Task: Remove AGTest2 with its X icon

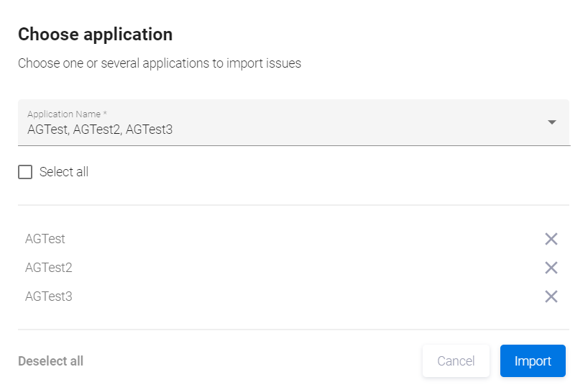Action: click(551, 268)
